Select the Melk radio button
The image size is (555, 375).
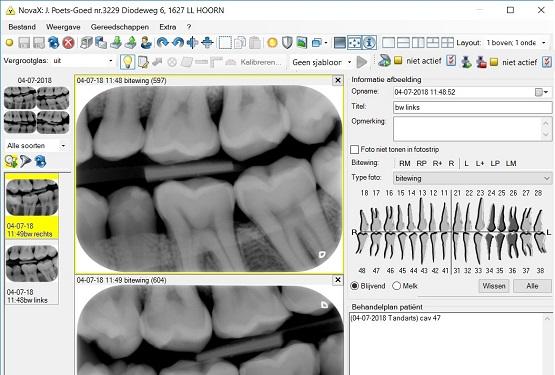point(397,286)
